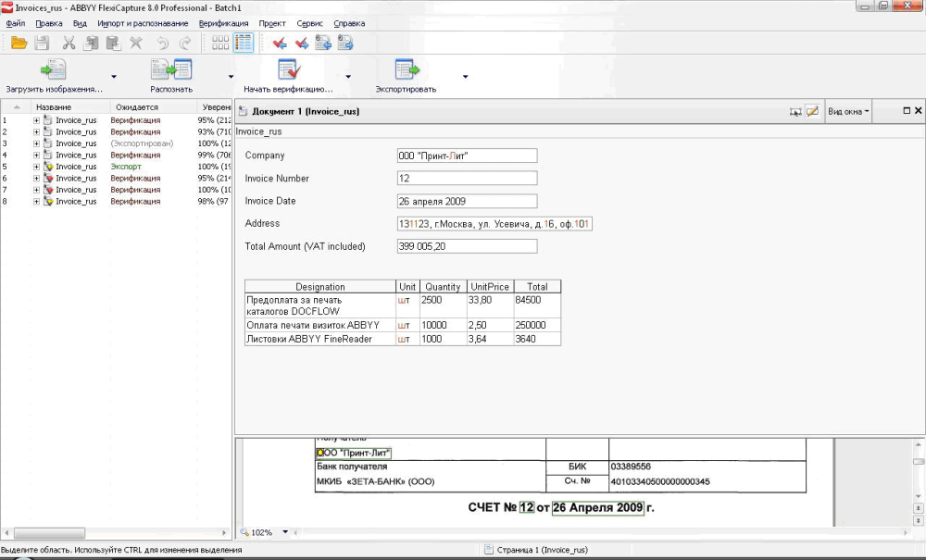The width and height of the screenshot is (926, 560).
Task: Click the region selection tool icon
Action: pyautogui.click(x=795, y=111)
